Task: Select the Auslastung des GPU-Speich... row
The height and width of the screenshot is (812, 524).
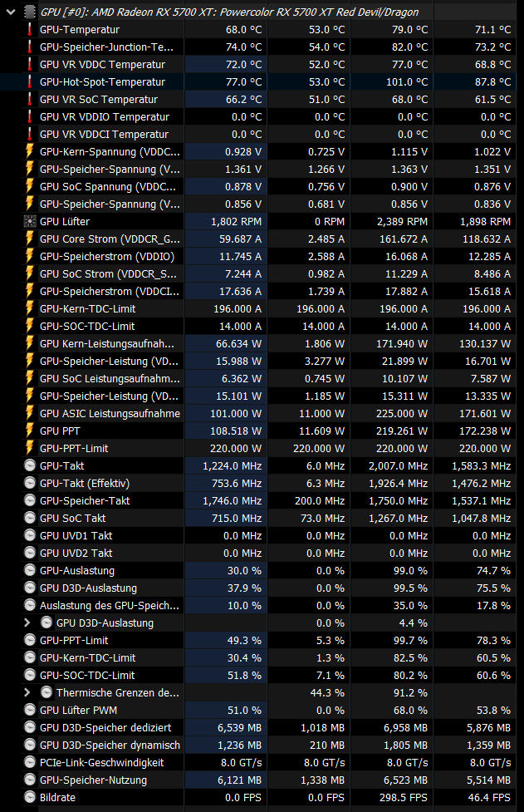Action: click(269, 605)
